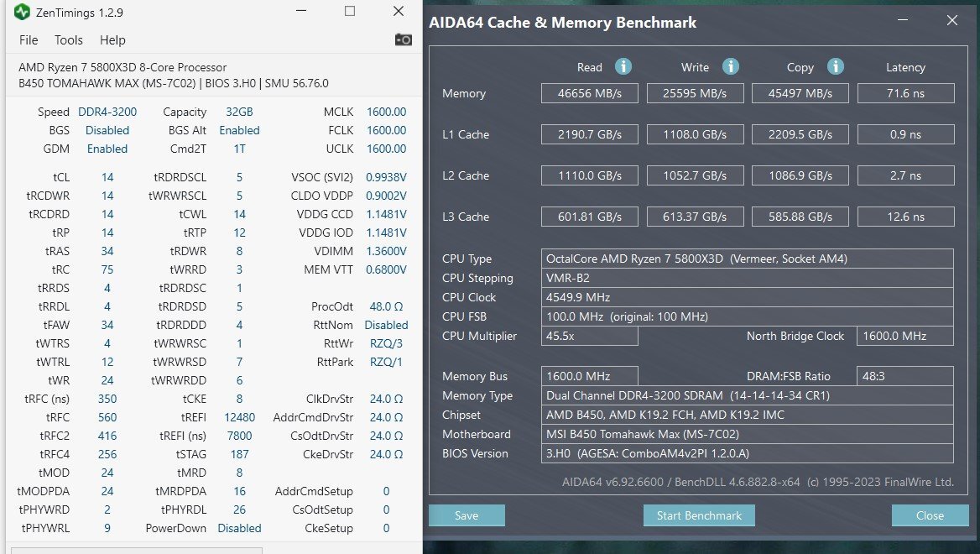The image size is (980, 554).
Task: Click the tSTAG value 187
Action: 239,455
